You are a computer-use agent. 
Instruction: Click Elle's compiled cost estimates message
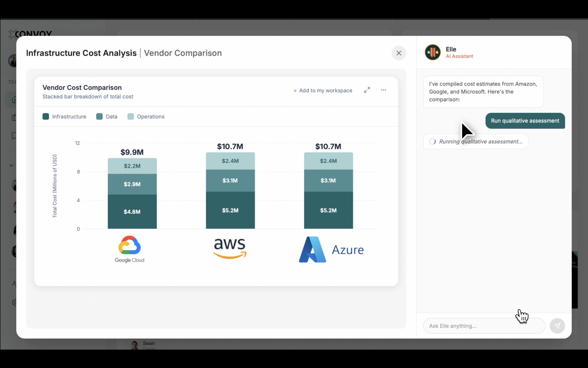pyautogui.click(x=483, y=92)
